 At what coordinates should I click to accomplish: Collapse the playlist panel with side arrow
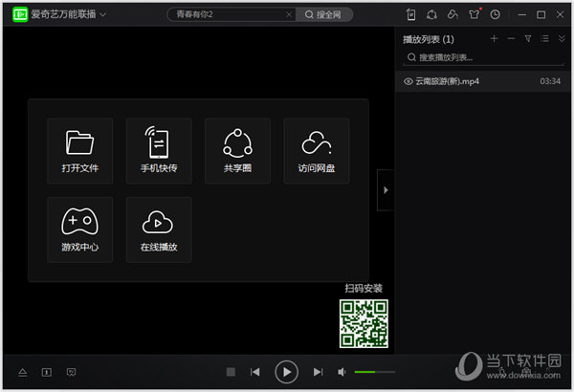click(x=385, y=190)
